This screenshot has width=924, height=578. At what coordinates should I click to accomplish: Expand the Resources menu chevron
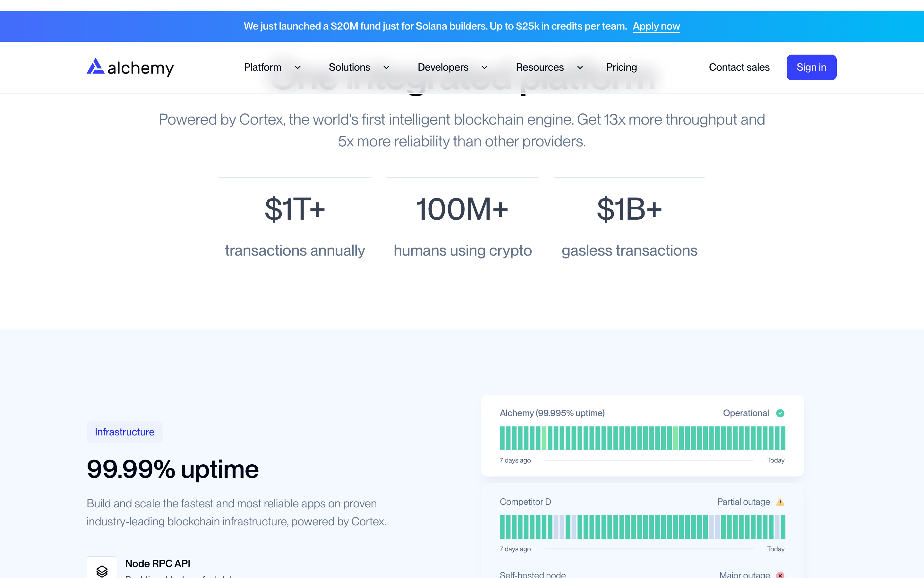pos(580,68)
